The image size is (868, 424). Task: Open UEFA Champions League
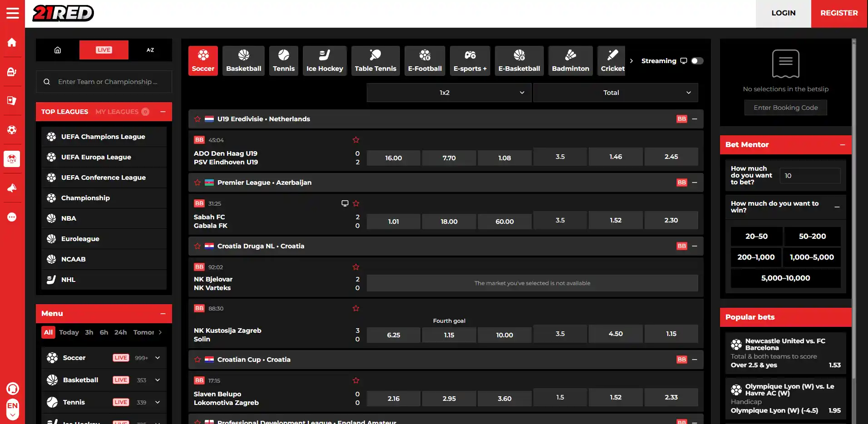coord(104,137)
